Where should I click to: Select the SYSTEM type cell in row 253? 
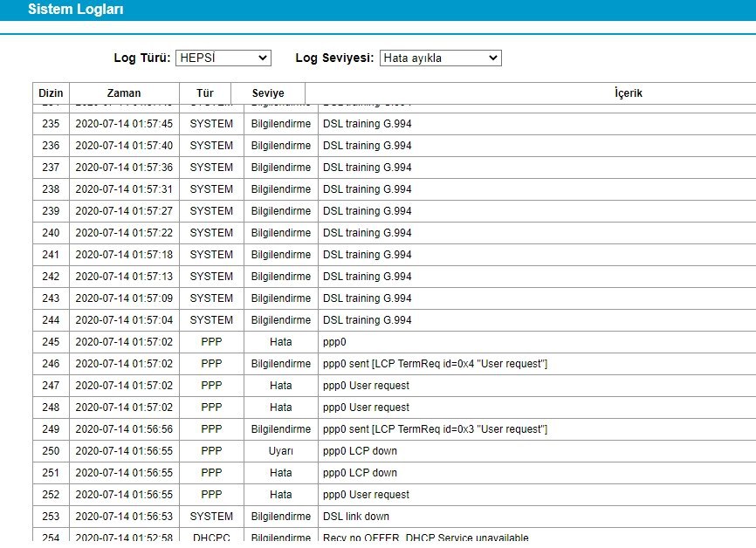pyautogui.click(x=211, y=517)
